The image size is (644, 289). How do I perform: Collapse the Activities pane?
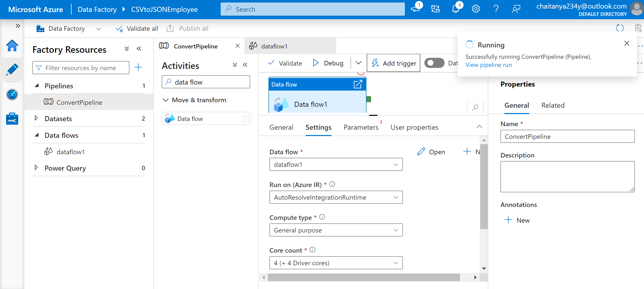[245, 65]
